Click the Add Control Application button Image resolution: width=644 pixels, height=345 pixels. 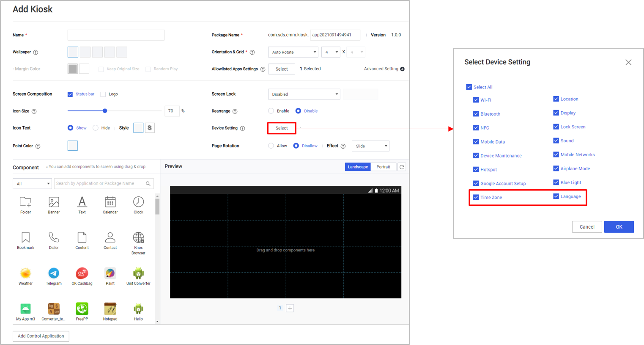point(41,336)
